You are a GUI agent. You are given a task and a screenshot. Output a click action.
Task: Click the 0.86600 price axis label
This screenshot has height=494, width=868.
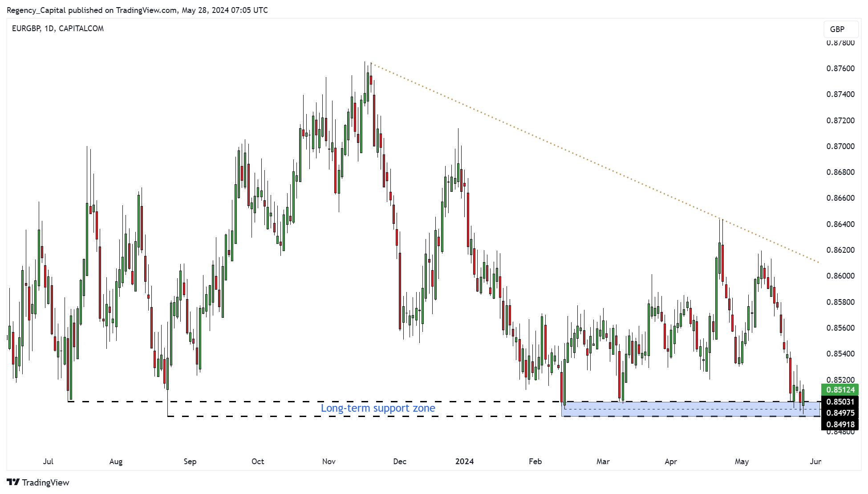840,198
